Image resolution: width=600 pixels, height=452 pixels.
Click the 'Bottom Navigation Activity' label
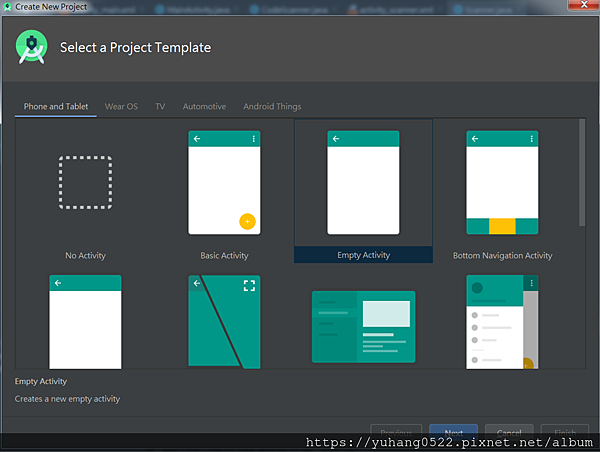[x=502, y=256]
